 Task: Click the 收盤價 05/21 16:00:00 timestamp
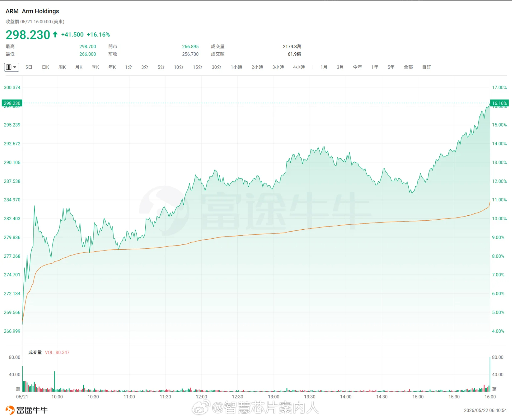[x=35, y=22]
